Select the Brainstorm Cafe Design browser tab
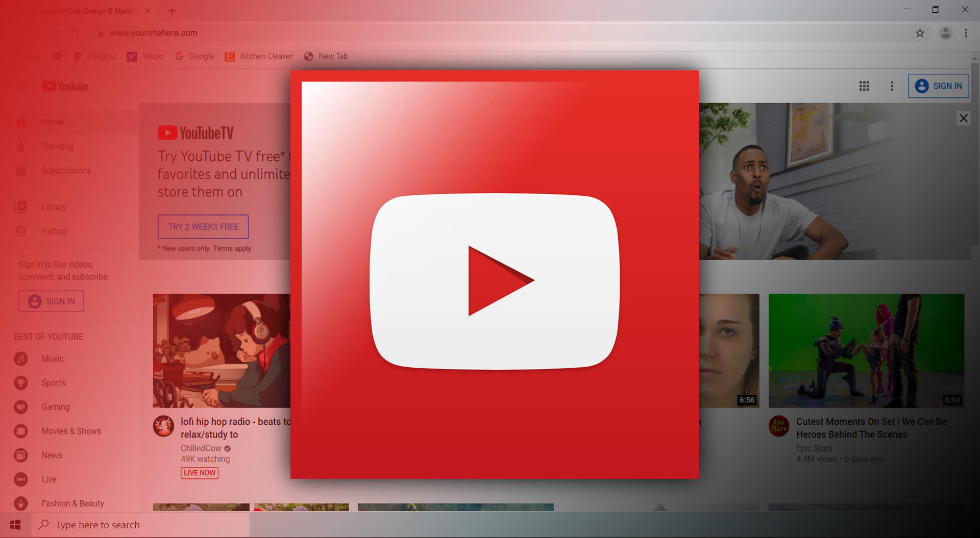 84,11
